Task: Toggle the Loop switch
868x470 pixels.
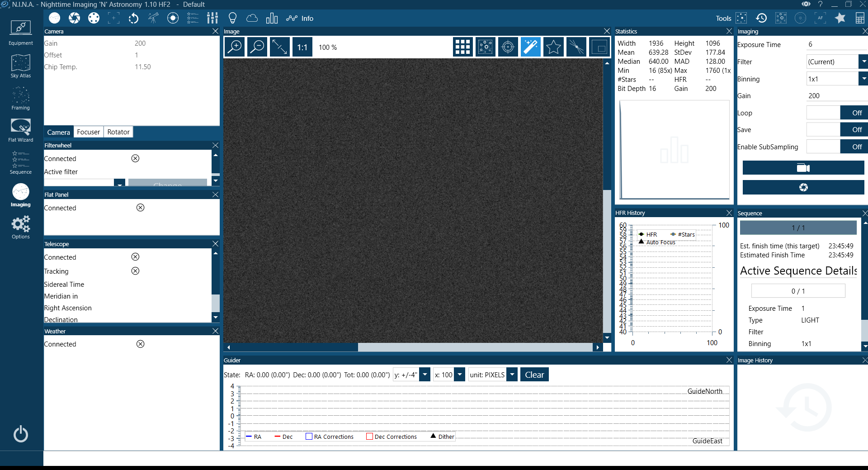Action: coord(837,113)
